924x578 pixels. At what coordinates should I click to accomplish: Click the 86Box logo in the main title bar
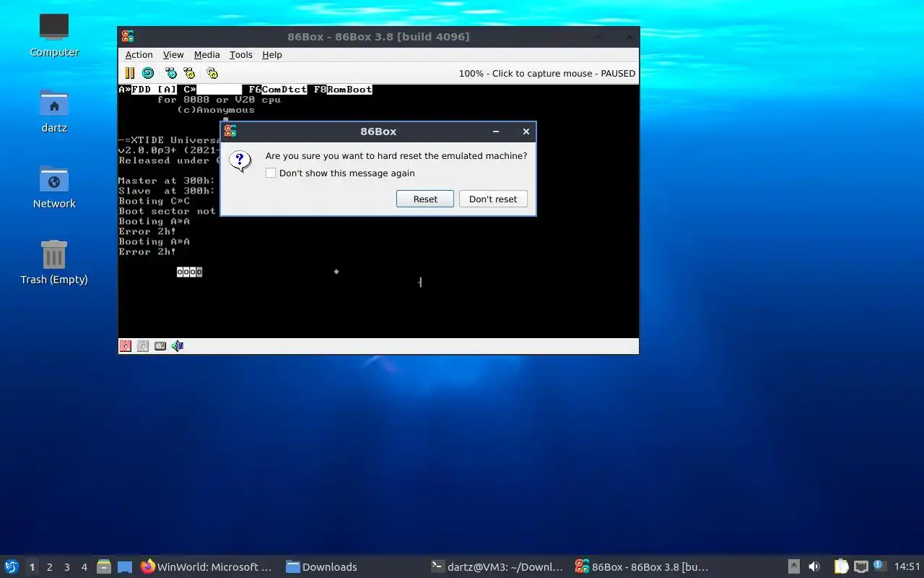click(128, 36)
